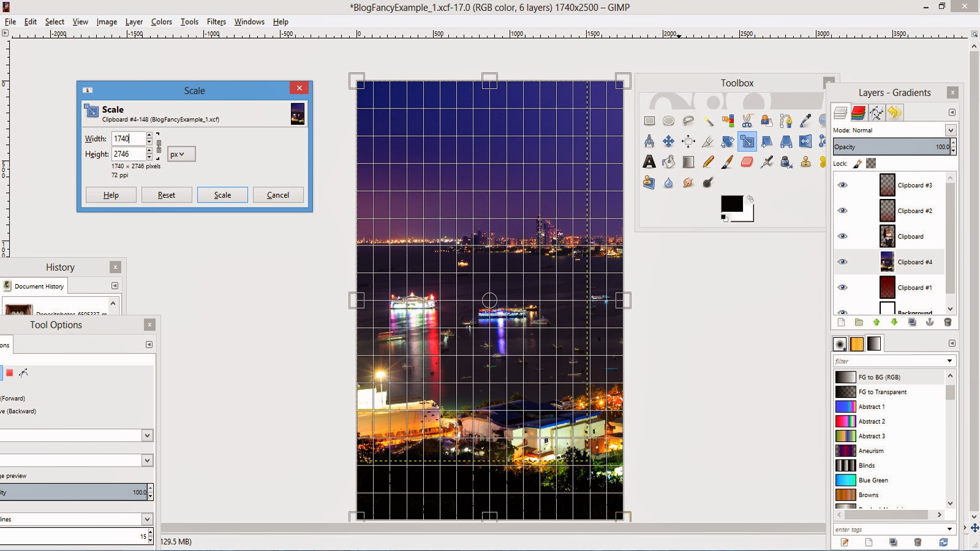This screenshot has width=980, height=551.
Task: Select the Blur/Sharpen droplet tool
Action: pos(669,182)
